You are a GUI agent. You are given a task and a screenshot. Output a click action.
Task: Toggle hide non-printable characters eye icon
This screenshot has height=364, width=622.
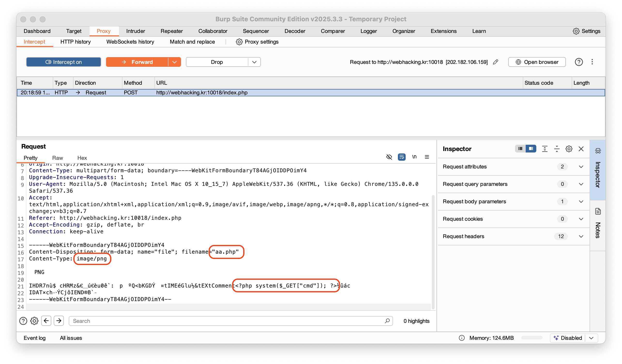389,157
